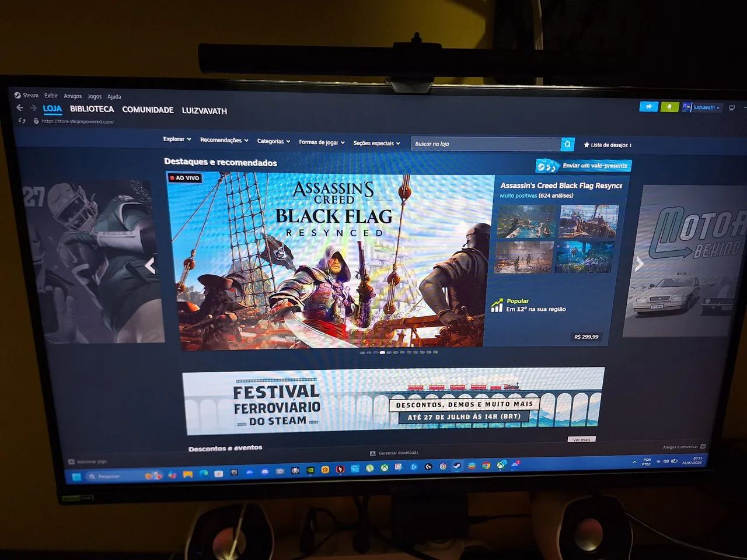This screenshot has height=560, width=747.
Task: Open Amigos e conversas chat icon
Action: [x=703, y=446]
